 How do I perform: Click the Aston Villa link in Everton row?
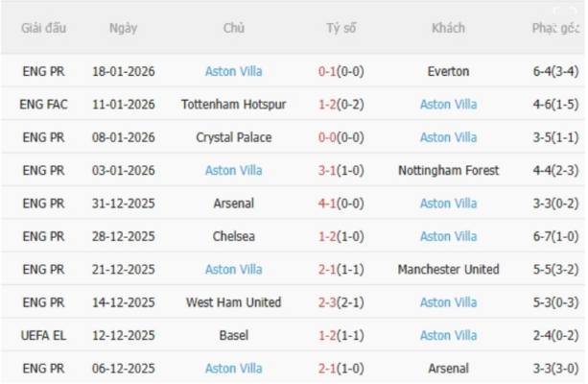point(233,72)
